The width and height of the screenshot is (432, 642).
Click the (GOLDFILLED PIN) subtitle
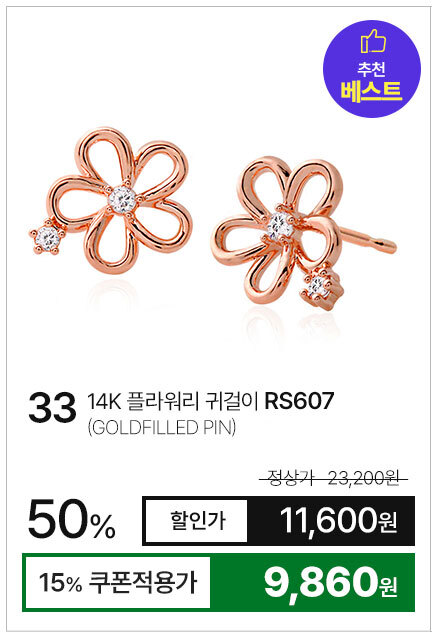[x=162, y=427]
